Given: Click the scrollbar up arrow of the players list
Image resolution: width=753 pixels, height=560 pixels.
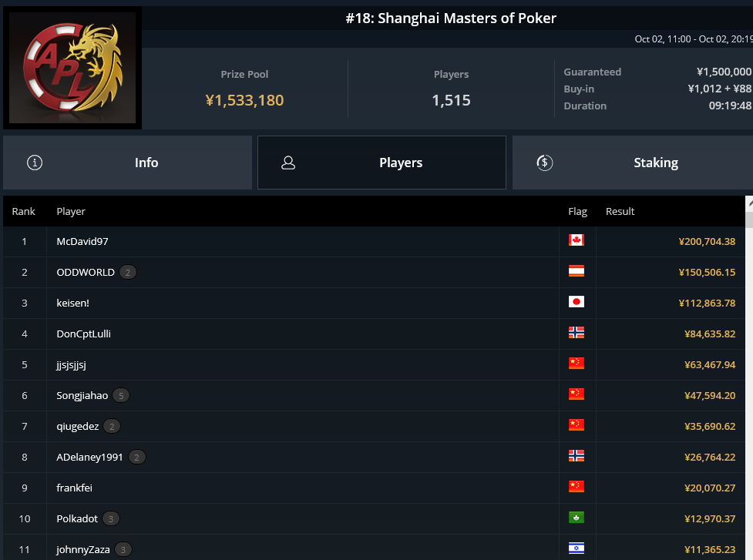Looking at the screenshot, I should pos(749,203).
